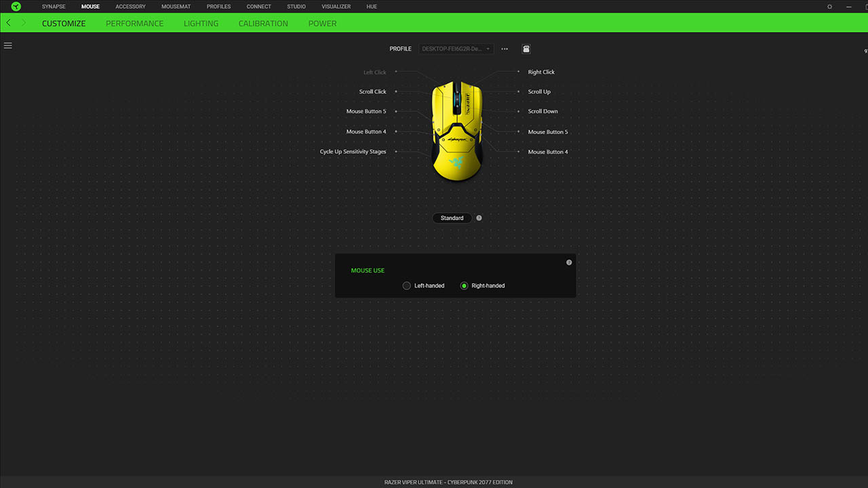Open the on-board memory profiles icon
The width and height of the screenshot is (868, 488).
click(x=526, y=49)
